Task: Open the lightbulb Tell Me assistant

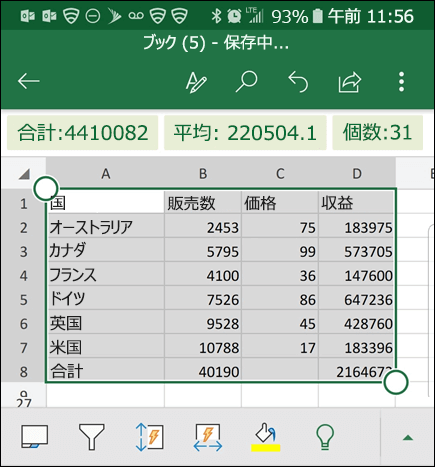Action: point(325,437)
